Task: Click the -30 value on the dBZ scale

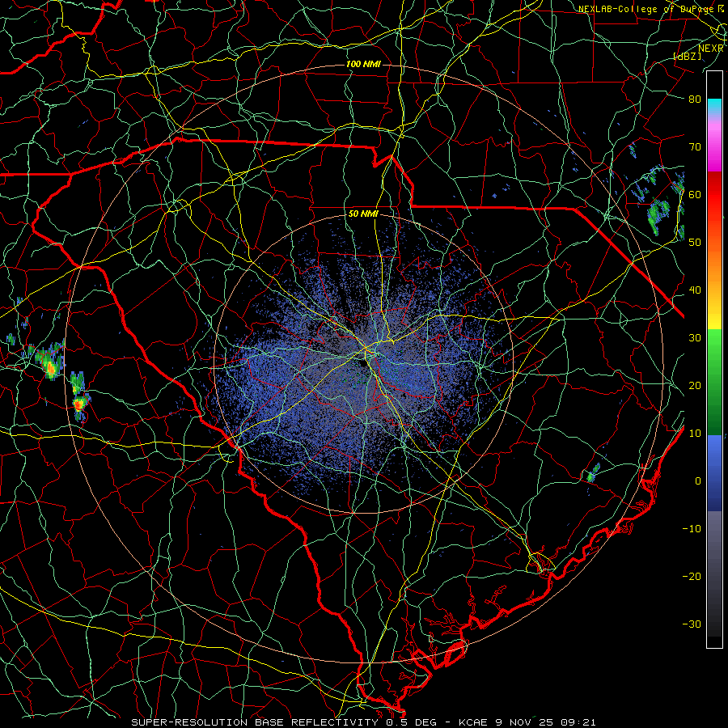Action: pos(692,624)
